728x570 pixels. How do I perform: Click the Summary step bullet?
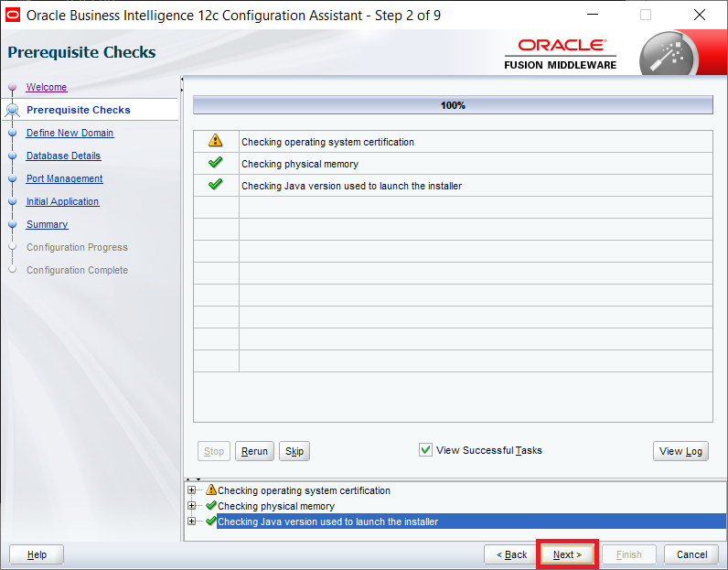pyautogui.click(x=13, y=224)
